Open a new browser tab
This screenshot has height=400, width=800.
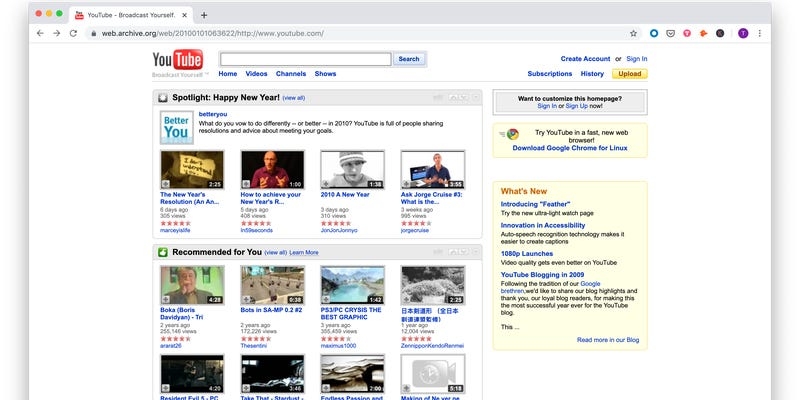pos(204,15)
